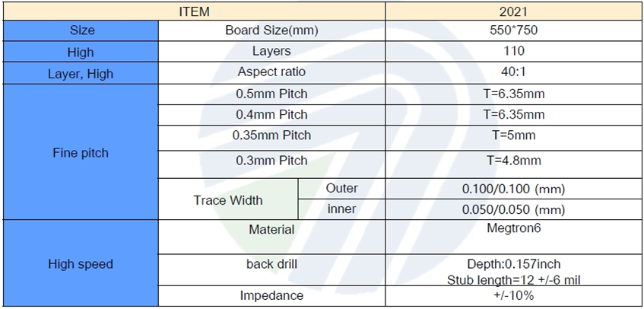Select the 0.35mm Pitch cell
Viewport: 644px width, 309px height.
271,135
